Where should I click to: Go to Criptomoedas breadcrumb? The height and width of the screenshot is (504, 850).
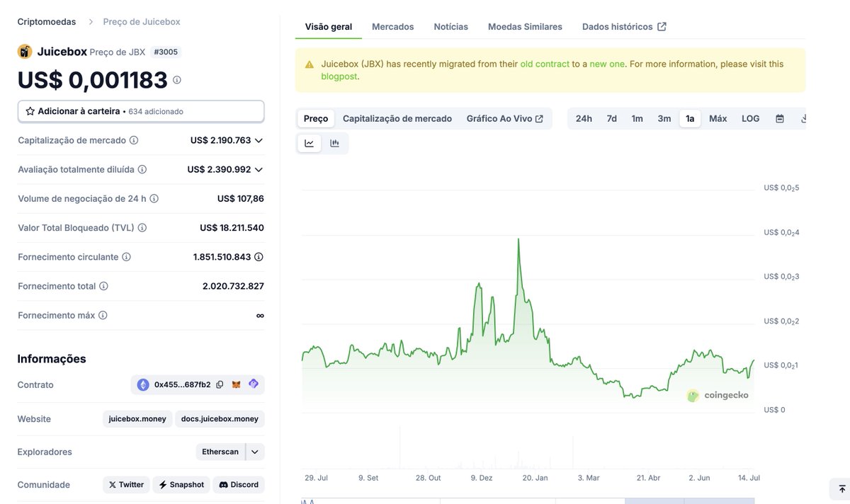[x=47, y=22]
